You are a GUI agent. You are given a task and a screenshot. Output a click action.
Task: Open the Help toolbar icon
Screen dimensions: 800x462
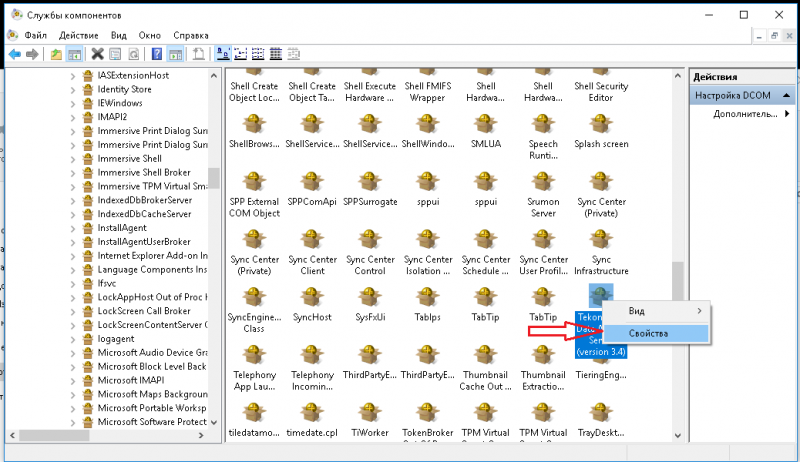(156, 54)
